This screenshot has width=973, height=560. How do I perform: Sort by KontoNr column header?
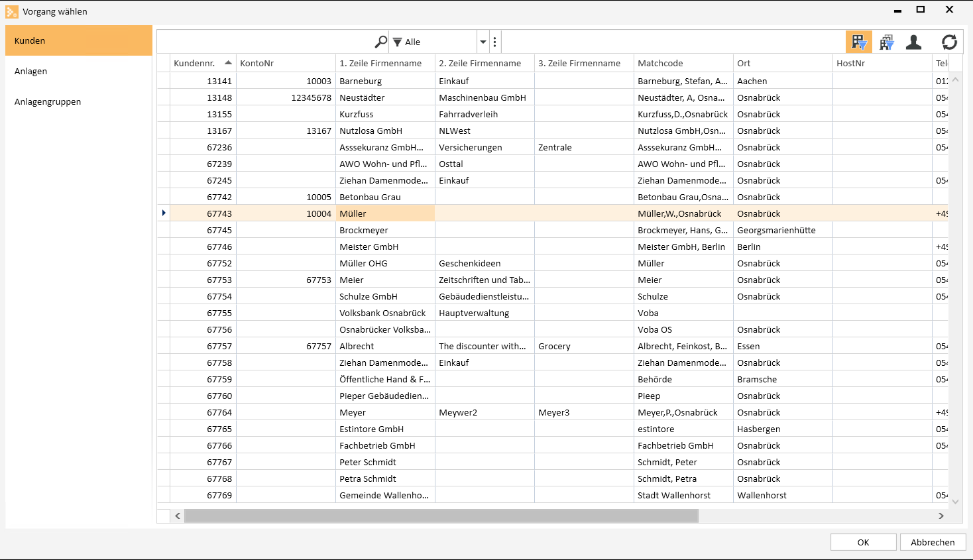click(x=286, y=63)
